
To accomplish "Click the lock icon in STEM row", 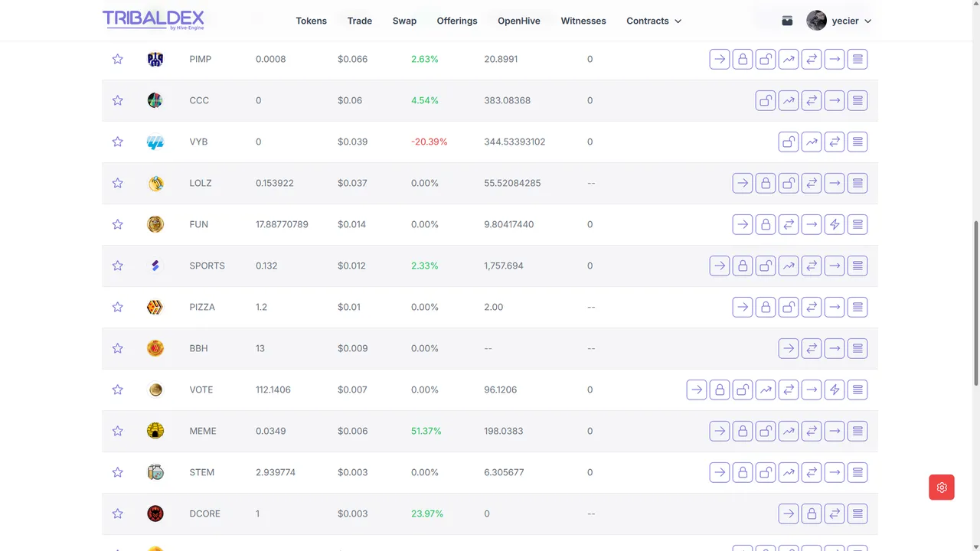I will [x=743, y=472].
